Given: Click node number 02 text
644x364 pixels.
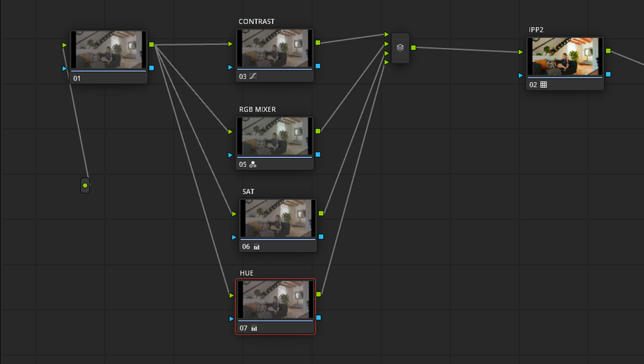Looking at the screenshot, I should pos(533,85).
